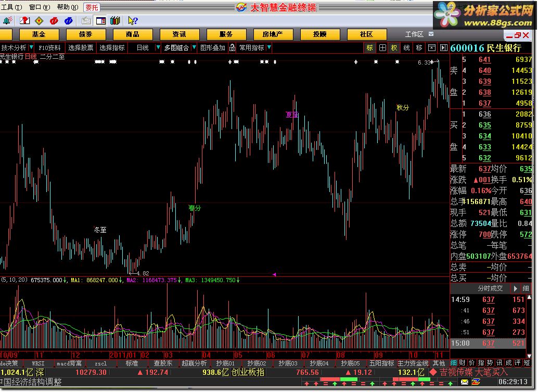Click the window panel icon beside 移

[432, 48]
